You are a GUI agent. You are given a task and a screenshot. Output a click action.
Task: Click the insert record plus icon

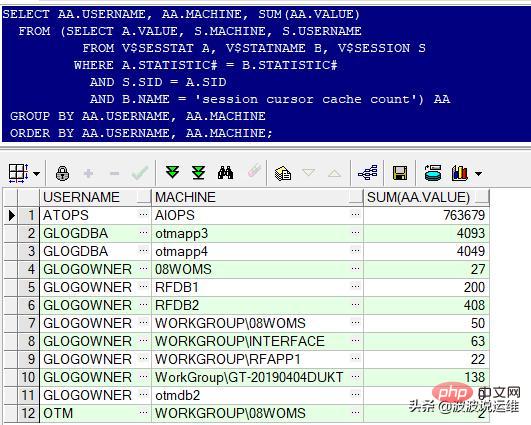click(88, 174)
